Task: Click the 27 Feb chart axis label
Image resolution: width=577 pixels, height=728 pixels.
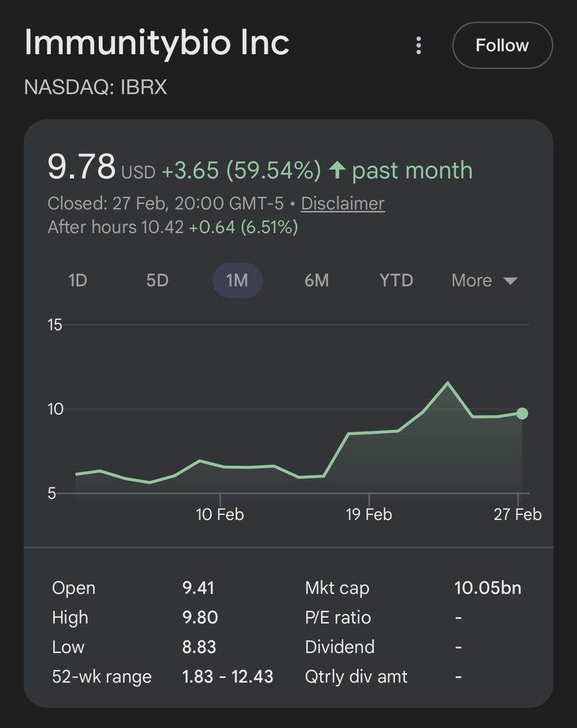Action: (x=519, y=514)
